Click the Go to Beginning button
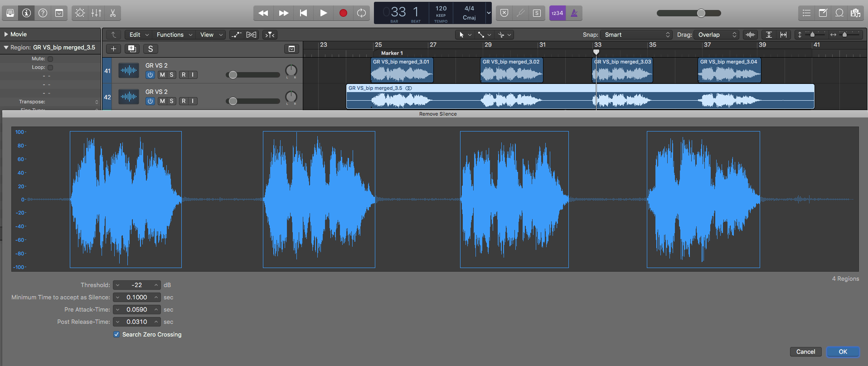This screenshot has height=366, width=868. point(303,13)
